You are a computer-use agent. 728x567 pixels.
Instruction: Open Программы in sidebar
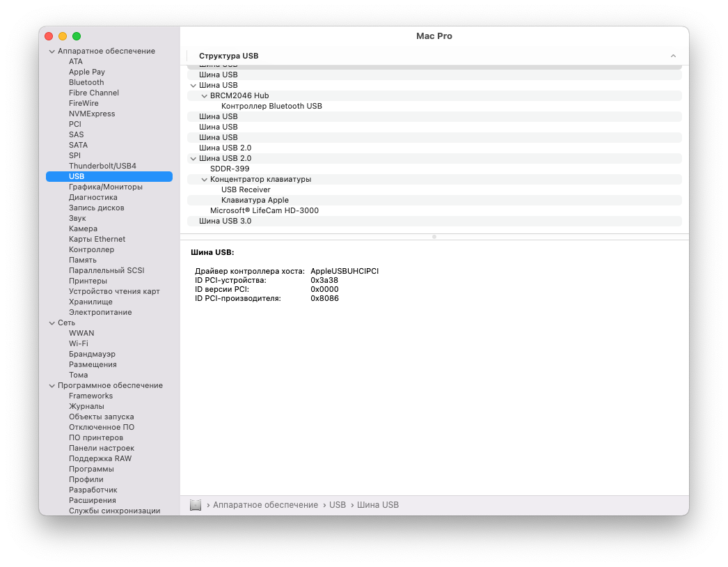point(91,469)
